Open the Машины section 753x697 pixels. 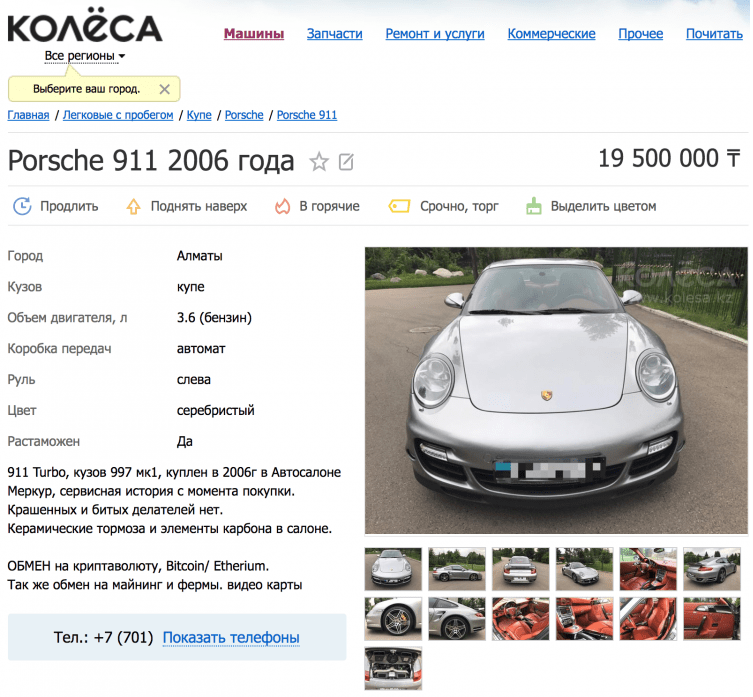(254, 34)
